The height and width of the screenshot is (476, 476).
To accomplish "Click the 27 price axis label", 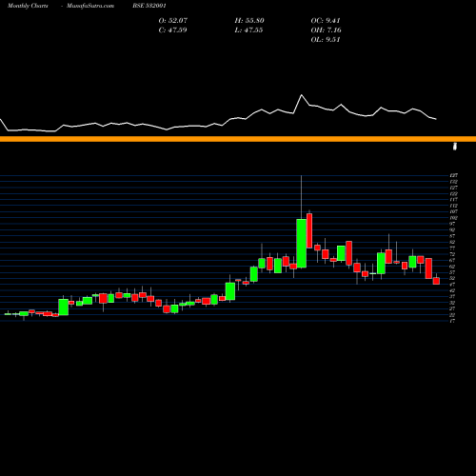I will [452, 308].
